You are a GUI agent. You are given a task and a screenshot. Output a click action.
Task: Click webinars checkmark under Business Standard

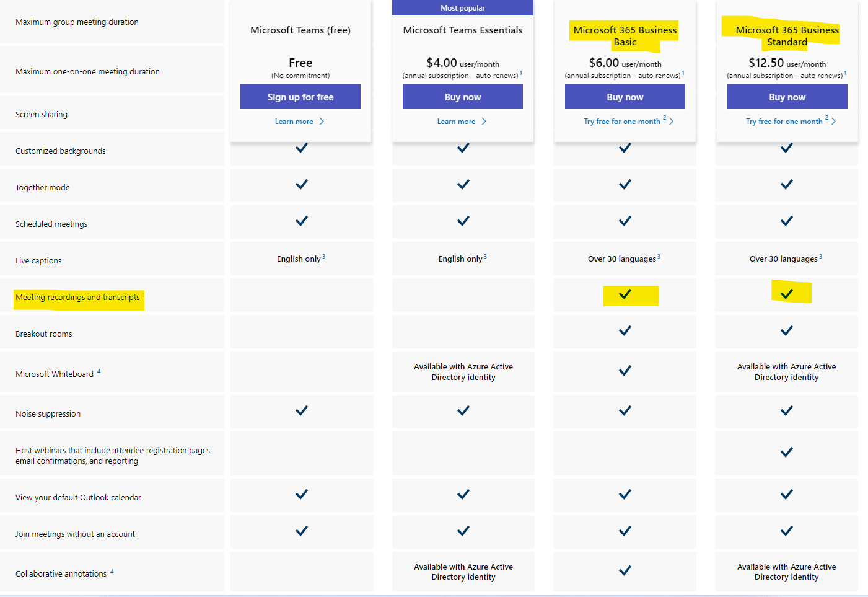coord(787,452)
